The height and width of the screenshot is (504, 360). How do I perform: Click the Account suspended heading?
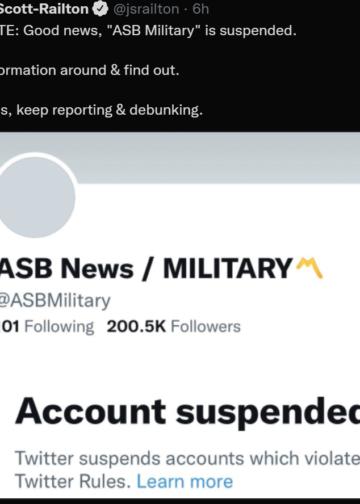click(x=187, y=412)
